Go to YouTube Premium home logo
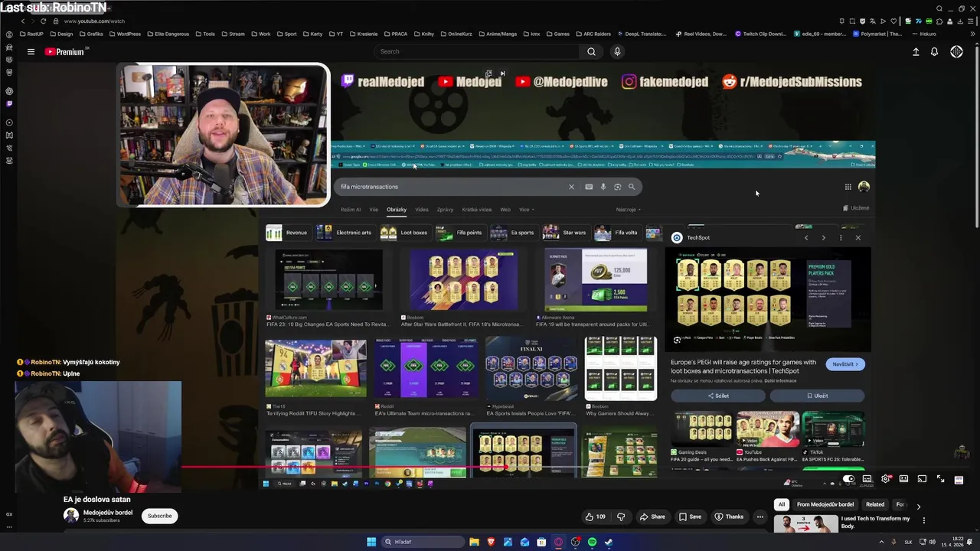The height and width of the screenshot is (551, 980). point(65,52)
